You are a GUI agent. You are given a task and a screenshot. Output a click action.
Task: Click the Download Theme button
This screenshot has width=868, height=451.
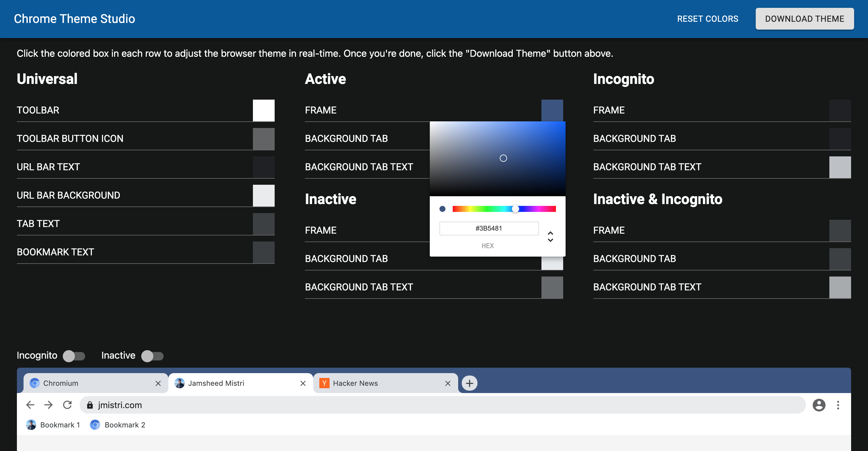tap(805, 18)
